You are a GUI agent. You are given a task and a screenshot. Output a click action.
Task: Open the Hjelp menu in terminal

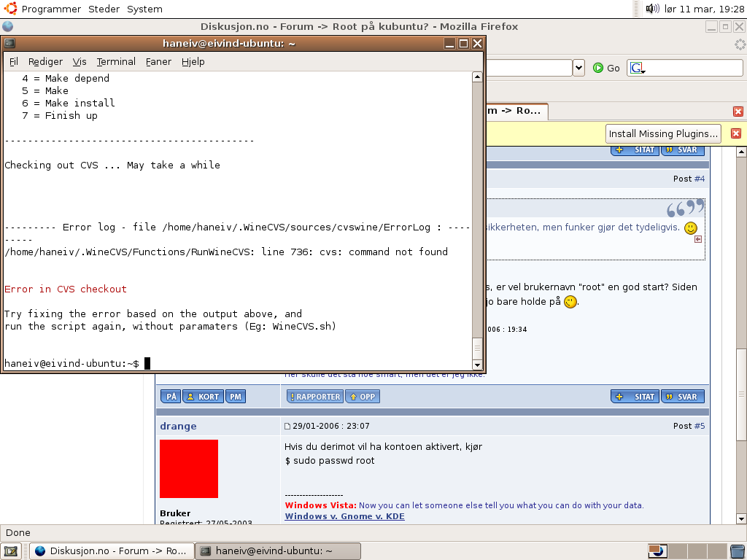tap(193, 61)
